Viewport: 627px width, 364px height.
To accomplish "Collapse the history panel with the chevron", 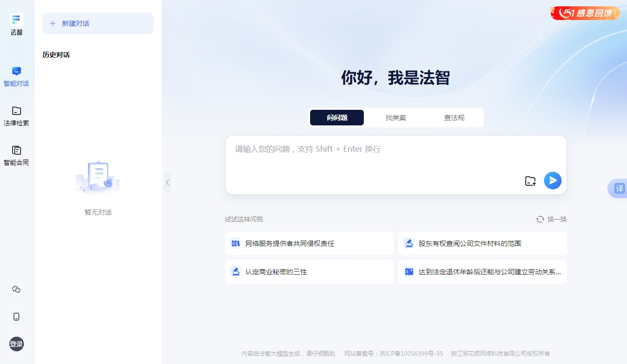I will (167, 182).
